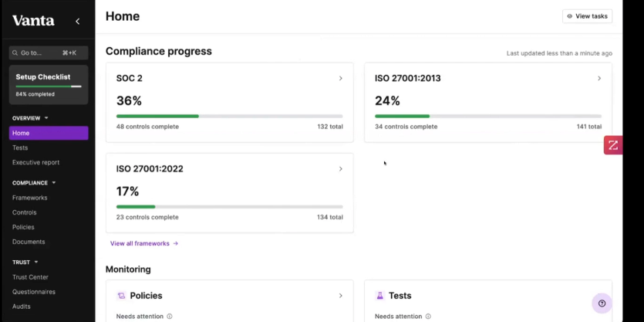Click the Tests card title in Monitoring

coord(400,296)
